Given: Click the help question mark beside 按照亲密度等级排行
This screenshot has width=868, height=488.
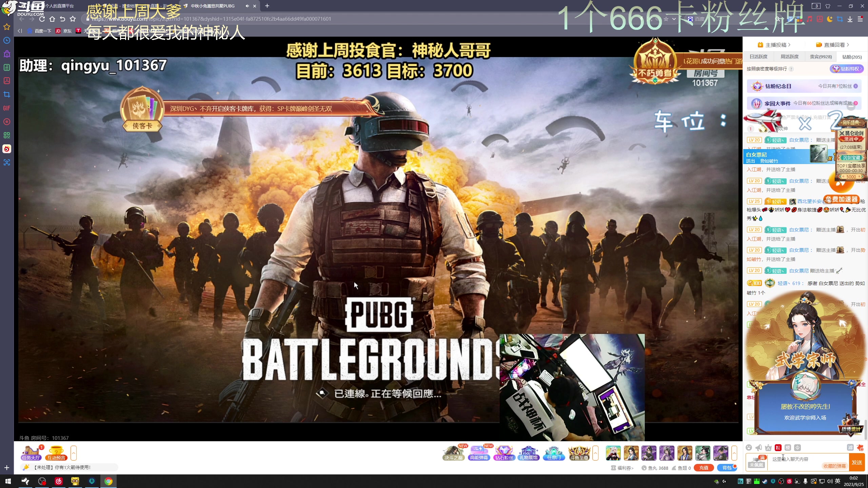Looking at the screenshot, I should click(x=791, y=69).
